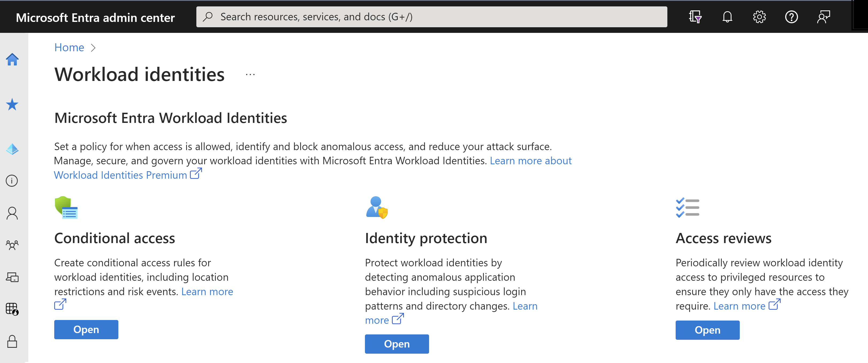Click the Home breadcrumb link
Viewport: 868px width, 363px height.
pos(69,48)
